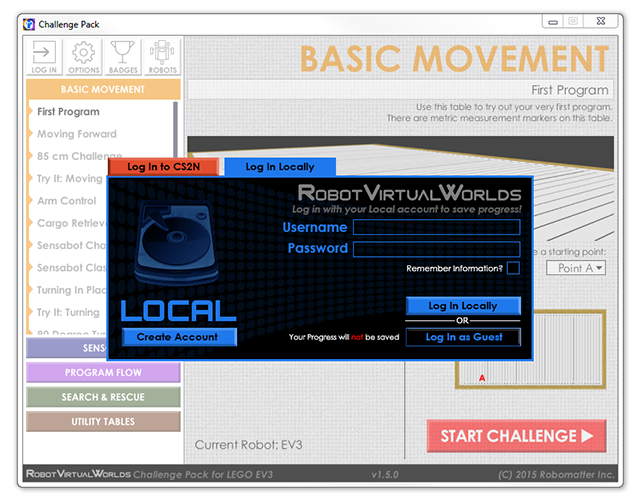The image size is (640, 501).
Task: Focus the Username input field
Action: 436,227
